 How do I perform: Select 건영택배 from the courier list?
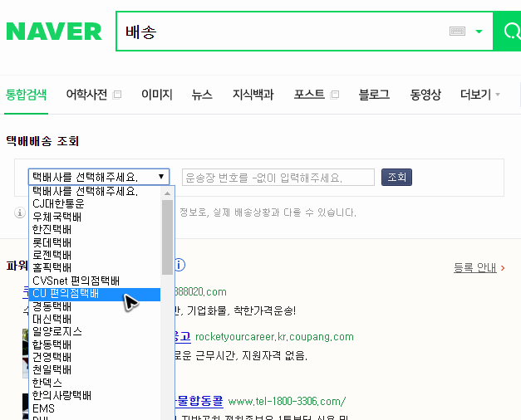coord(95,357)
